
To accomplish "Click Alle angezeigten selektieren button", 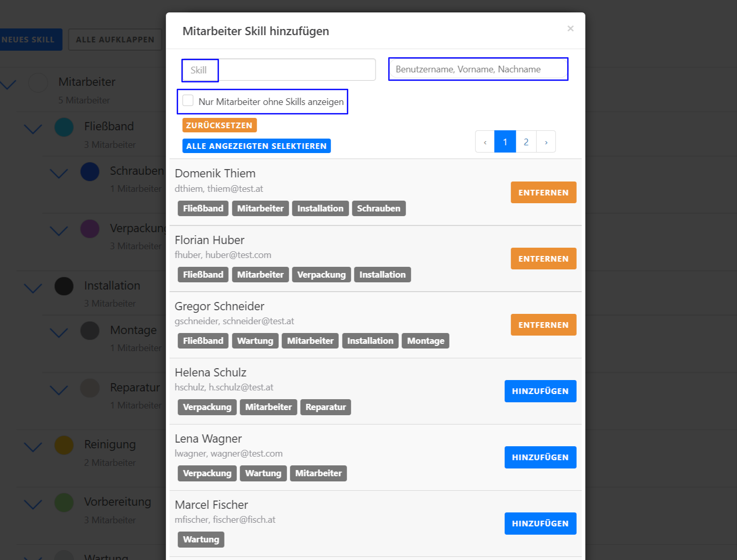I will 257,146.
